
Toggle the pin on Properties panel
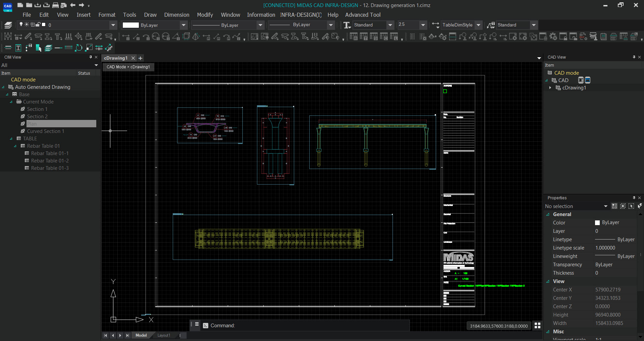tap(634, 198)
